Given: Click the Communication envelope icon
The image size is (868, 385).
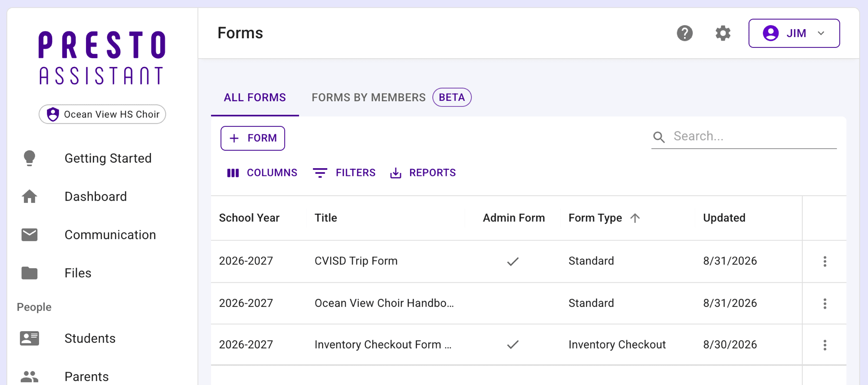Looking at the screenshot, I should click(30, 235).
